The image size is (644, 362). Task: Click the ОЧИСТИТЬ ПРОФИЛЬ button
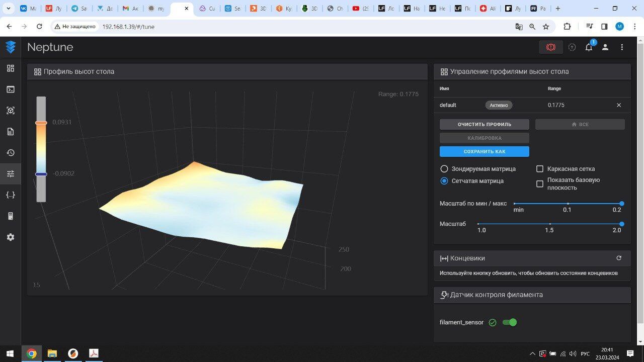point(484,124)
